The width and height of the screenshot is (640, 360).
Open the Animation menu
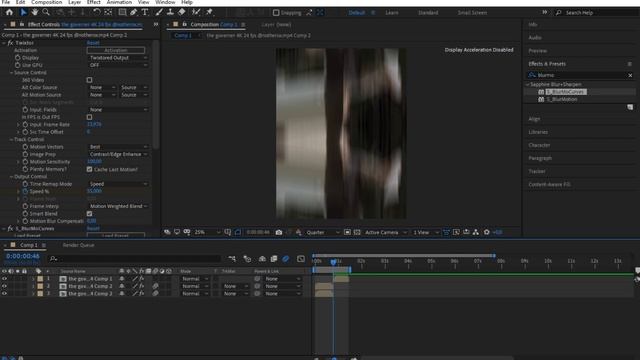coord(119,2)
